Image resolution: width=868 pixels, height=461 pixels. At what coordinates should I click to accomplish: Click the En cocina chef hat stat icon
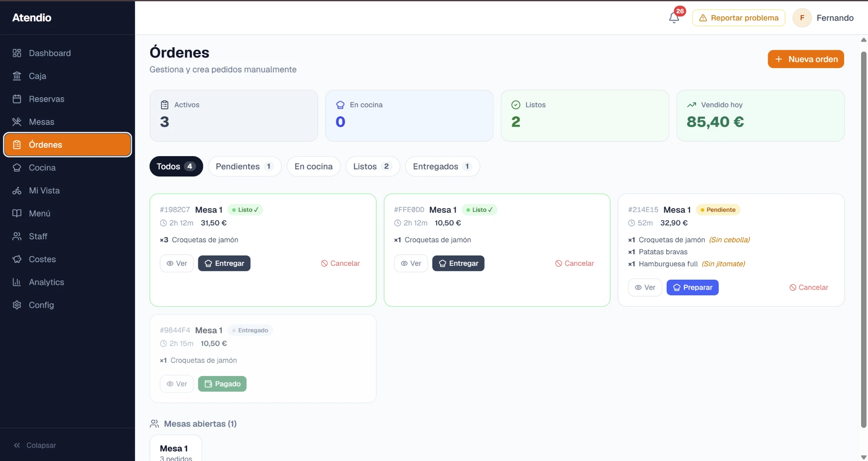(x=340, y=105)
